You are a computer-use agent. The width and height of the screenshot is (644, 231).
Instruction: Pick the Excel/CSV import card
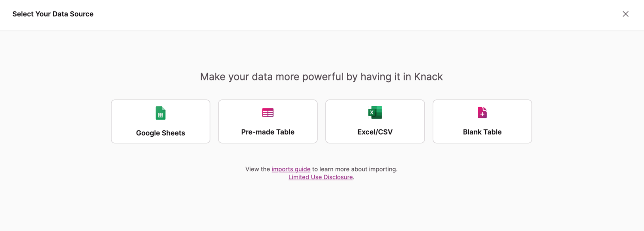pyautogui.click(x=375, y=122)
